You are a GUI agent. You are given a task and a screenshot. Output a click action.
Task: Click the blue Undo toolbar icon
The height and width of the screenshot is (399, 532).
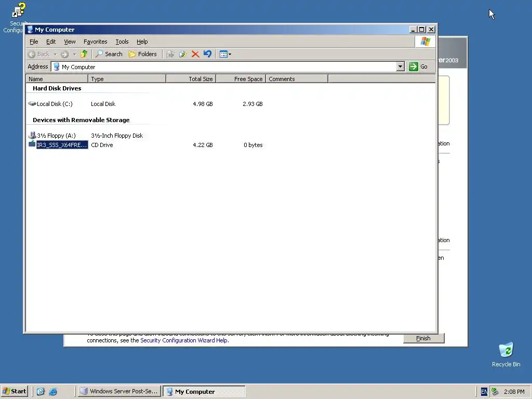pyautogui.click(x=207, y=54)
